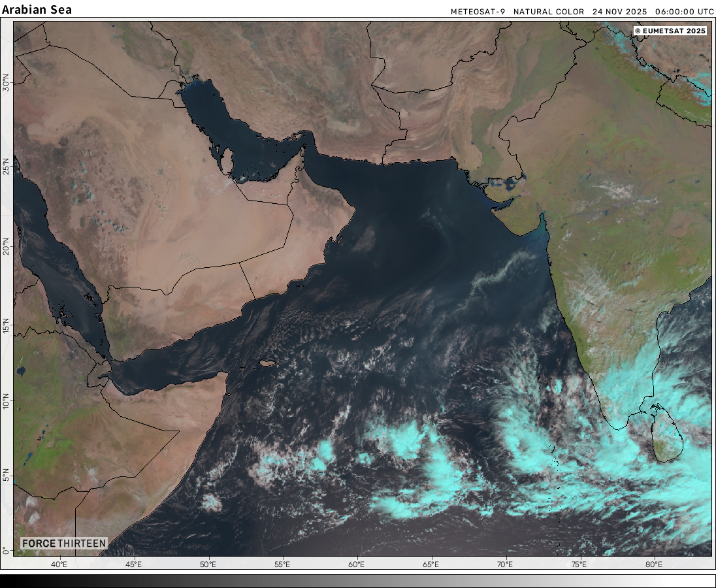Click the 5°N latitude label
The width and height of the screenshot is (716, 588).
coord(7,474)
